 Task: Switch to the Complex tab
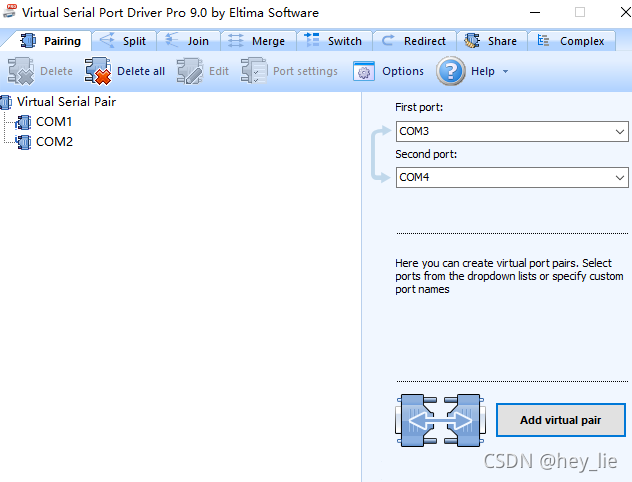click(x=571, y=41)
